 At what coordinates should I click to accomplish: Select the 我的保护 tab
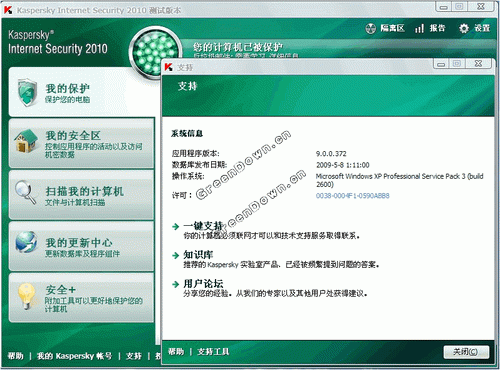point(82,92)
